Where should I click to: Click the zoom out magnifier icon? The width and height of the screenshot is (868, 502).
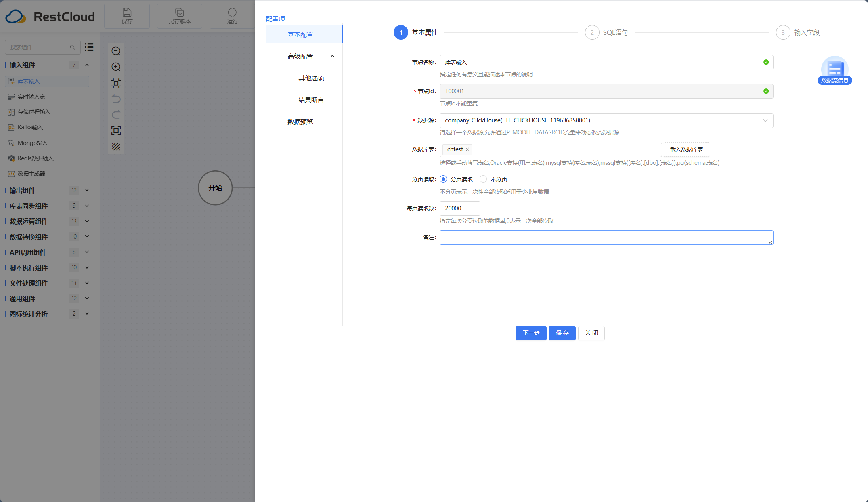(116, 51)
